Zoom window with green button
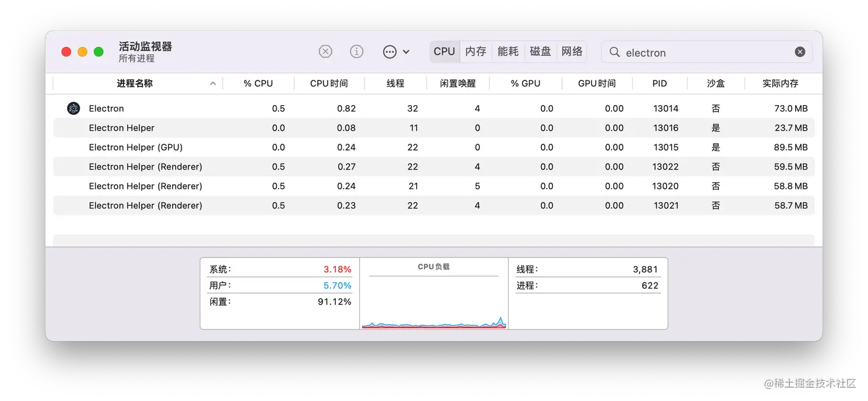The image size is (868, 401). click(99, 52)
